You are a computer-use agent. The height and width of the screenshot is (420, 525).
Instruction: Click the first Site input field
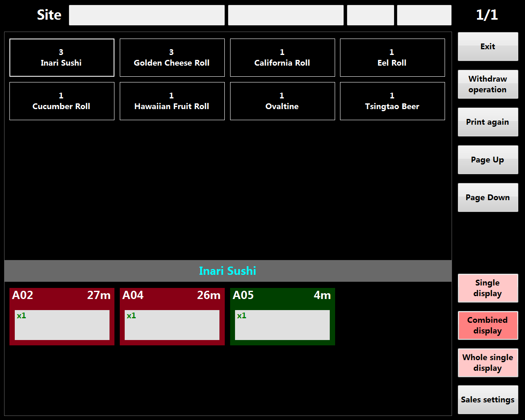coord(147,15)
